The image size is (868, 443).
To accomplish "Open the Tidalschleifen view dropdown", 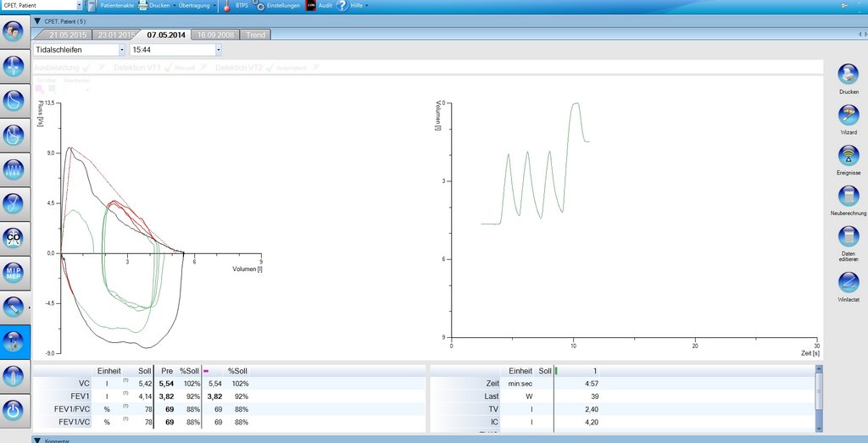I will coord(121,50).
